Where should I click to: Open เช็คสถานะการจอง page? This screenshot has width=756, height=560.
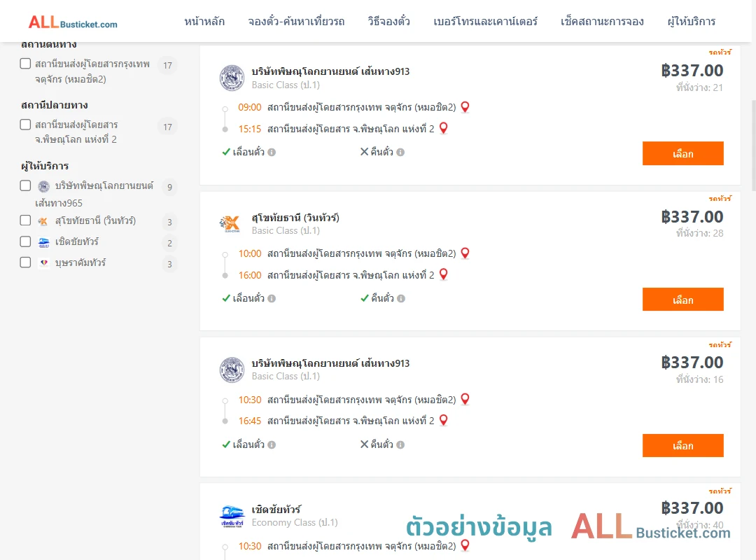pyautogui.click(x=602, y=22)
